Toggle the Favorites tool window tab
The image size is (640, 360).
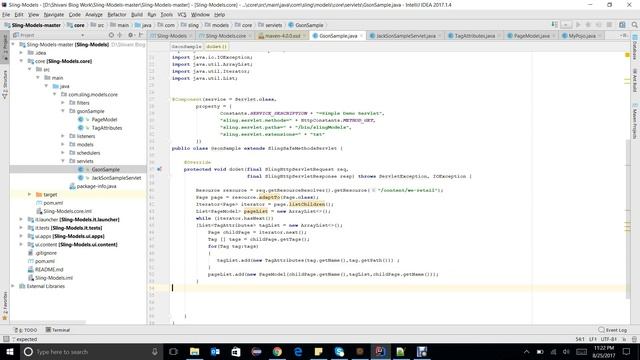(x=5, y=305)
